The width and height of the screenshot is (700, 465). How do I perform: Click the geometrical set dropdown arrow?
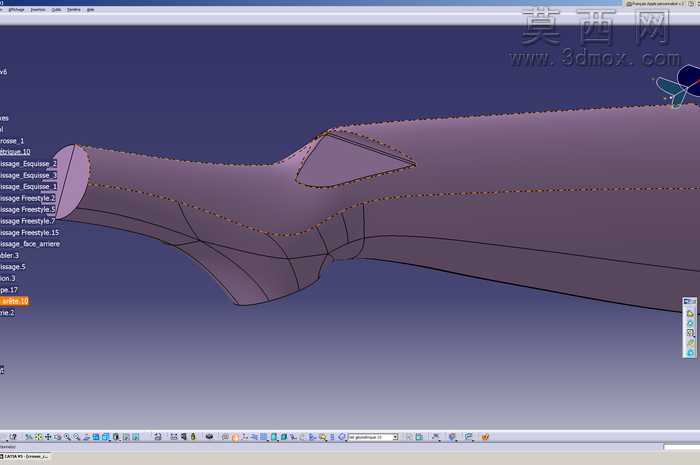(395, 437)
